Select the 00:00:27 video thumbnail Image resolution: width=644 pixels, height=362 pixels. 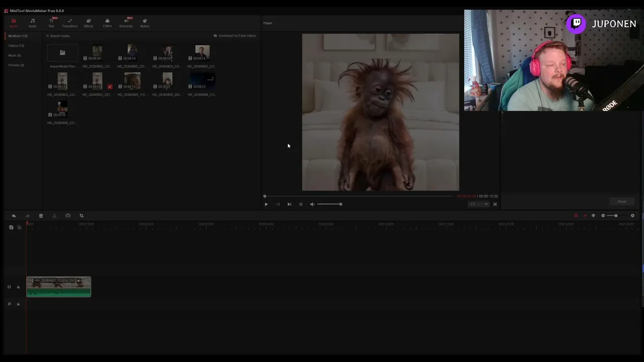(x=167, y=81)
